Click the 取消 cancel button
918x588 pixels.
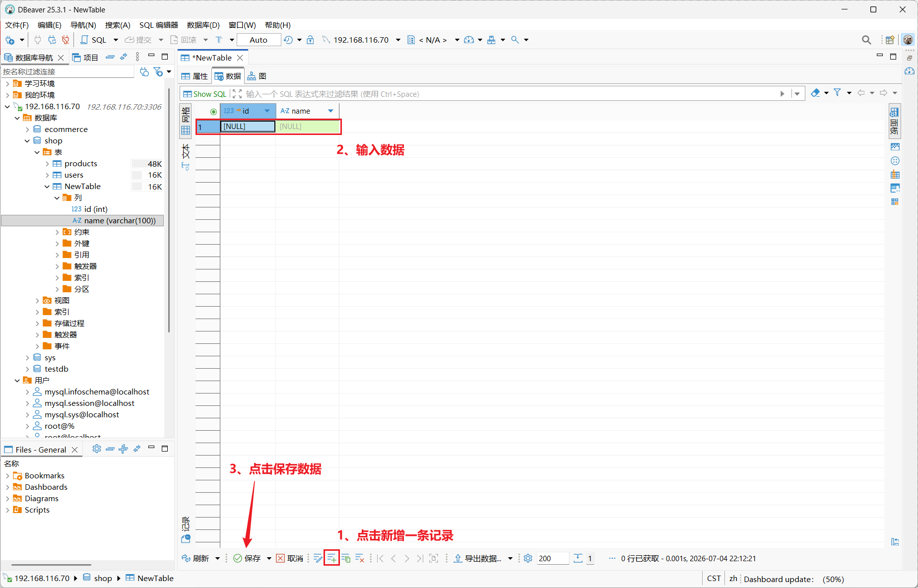tap(290, 558)
